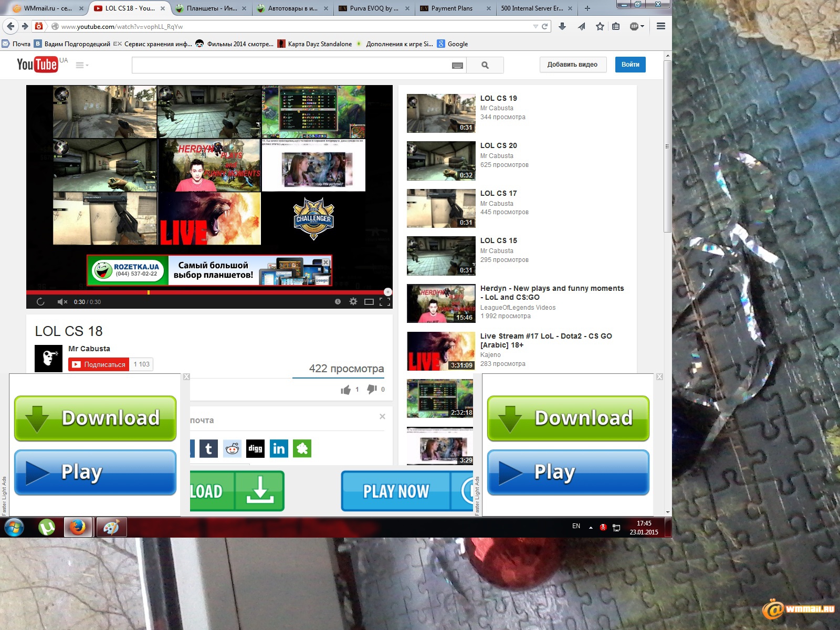This screenshot has height=630, width=840.
Task: Share to Digg icon
Action: tap(255, 448)
